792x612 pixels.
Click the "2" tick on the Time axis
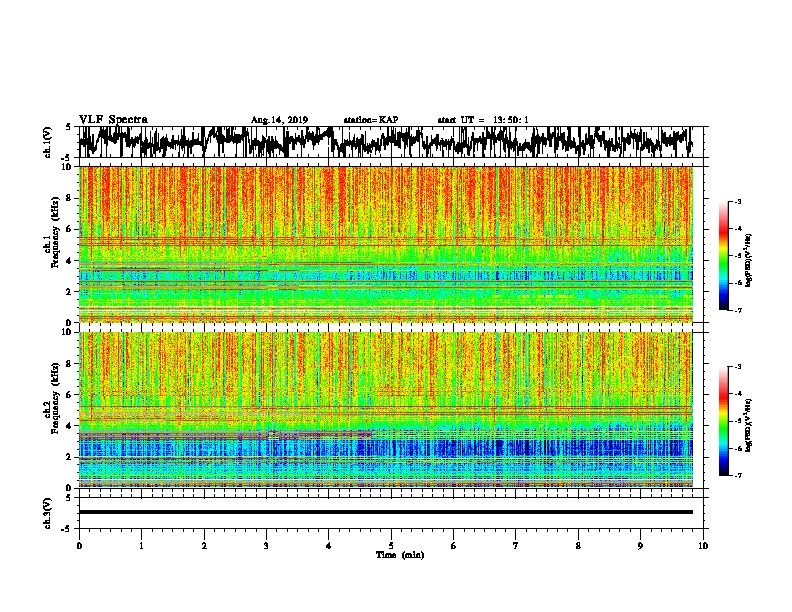[x=204, y=546]
